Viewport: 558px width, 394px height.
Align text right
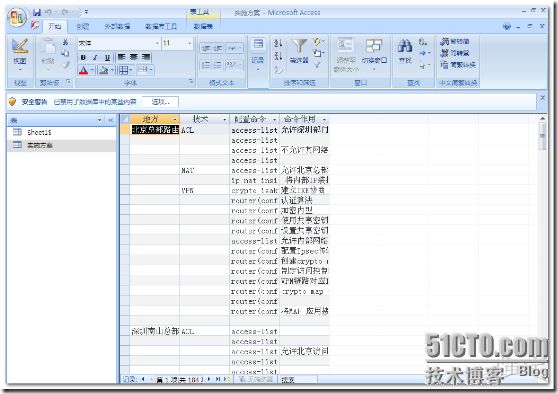[146, 57]
